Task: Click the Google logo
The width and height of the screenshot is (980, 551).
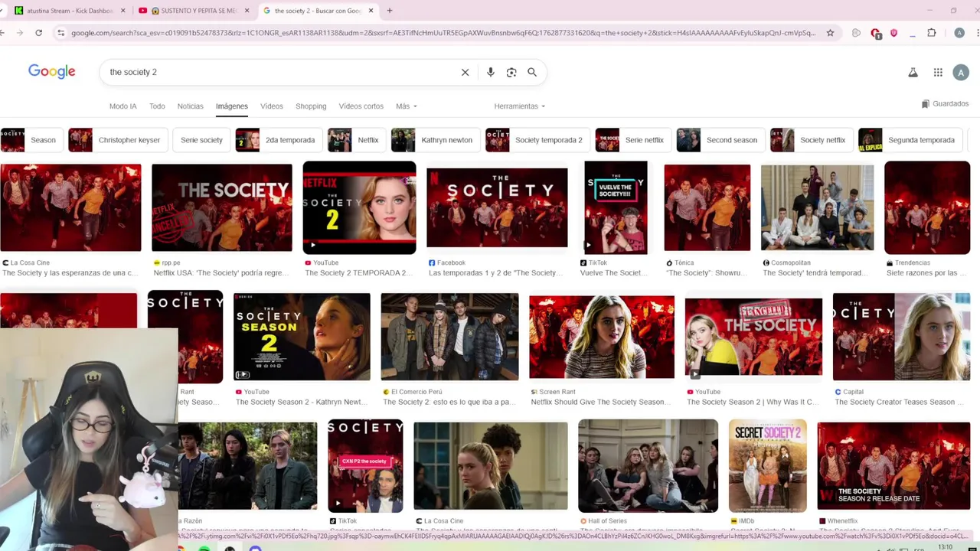Action: 52,71
